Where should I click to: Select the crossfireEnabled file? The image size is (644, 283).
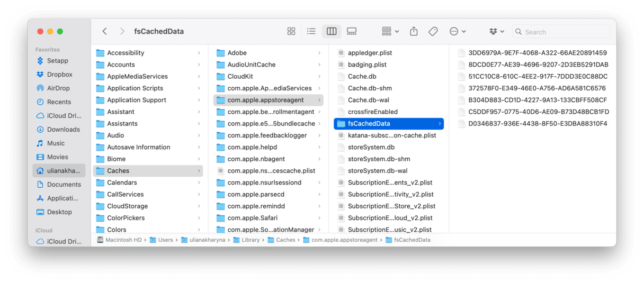click(x=389, y=112)
